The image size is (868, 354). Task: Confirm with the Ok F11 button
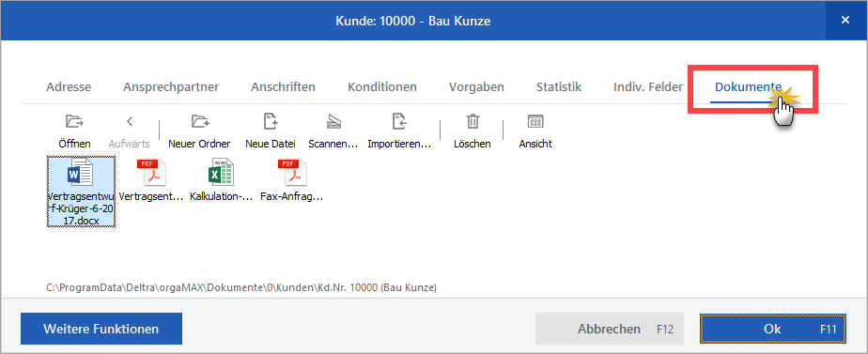[773, 329]
